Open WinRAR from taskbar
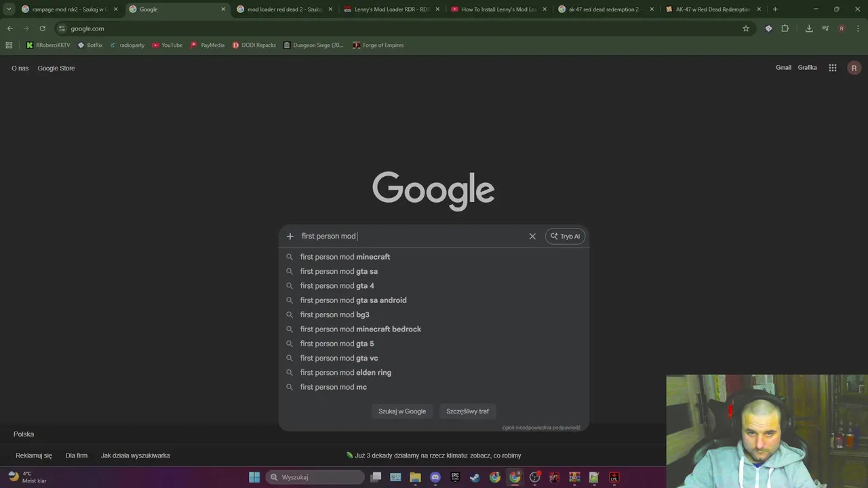 pyautogui.click(x=574, y=477)
